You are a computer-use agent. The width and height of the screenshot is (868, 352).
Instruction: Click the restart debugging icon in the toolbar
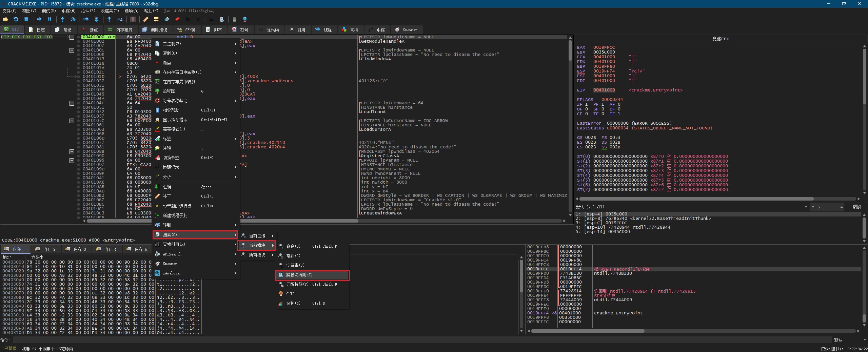(16, 19)
